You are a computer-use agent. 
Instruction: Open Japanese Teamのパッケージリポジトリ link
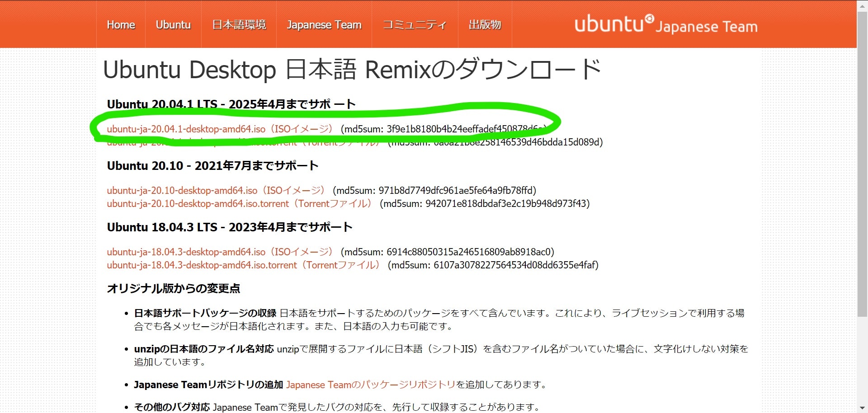pyautogui.click(x=371, y=385)
